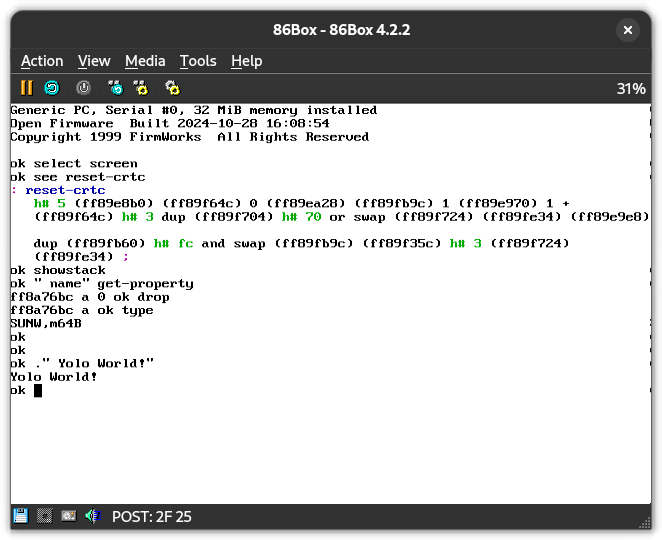The image size is (662, 540).
Task: Click the magenta semicolon ending definition
Action: click(126, 257)
